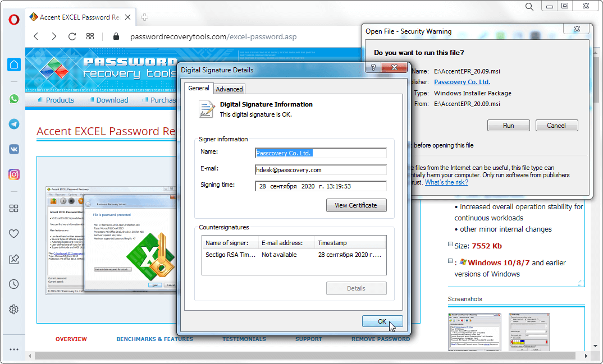This screenshot has width=603, height=364.
Task: Open browsing history clock icon
Action: click(14, 284)
